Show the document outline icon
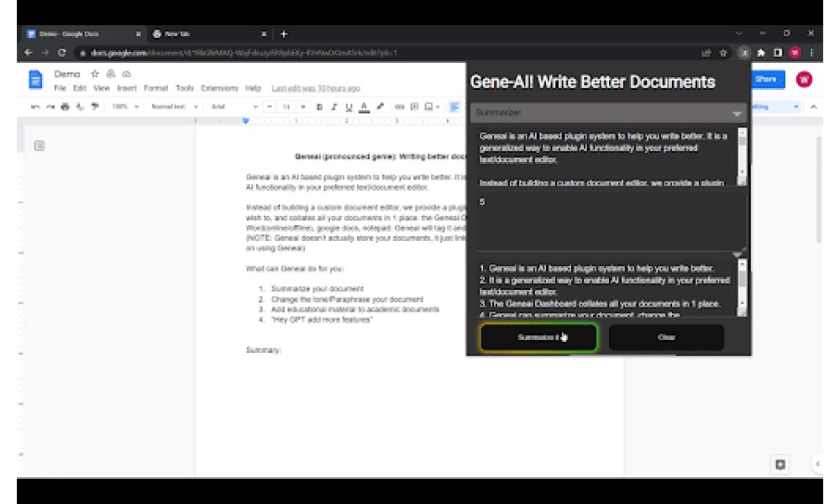This screenshot has height=504, width=840. (39, 145)
